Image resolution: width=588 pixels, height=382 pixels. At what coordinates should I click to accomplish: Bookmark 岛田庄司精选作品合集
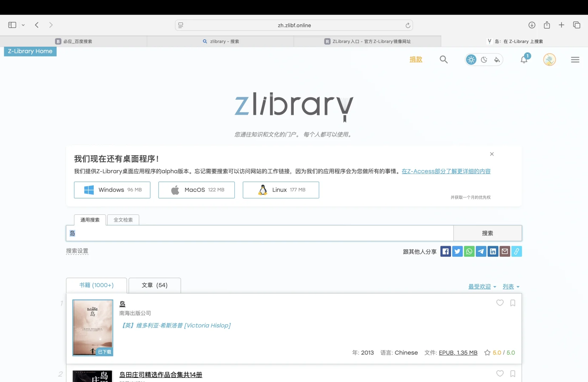513,374
